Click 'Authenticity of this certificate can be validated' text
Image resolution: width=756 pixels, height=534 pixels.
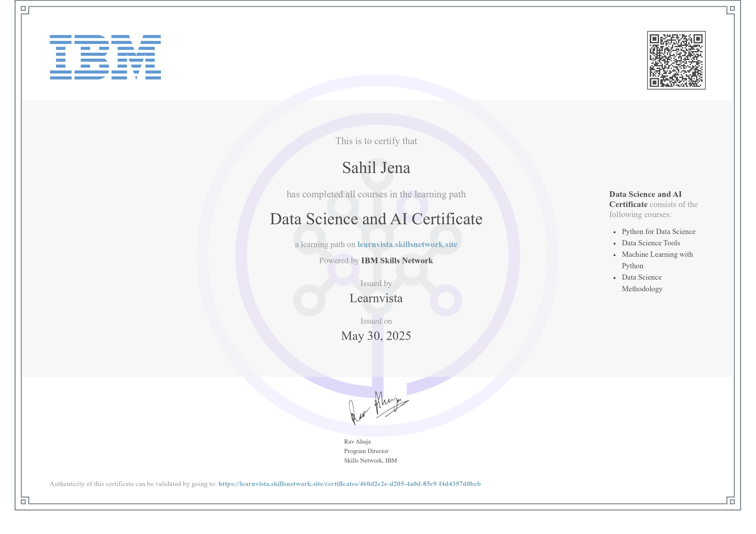115,484
